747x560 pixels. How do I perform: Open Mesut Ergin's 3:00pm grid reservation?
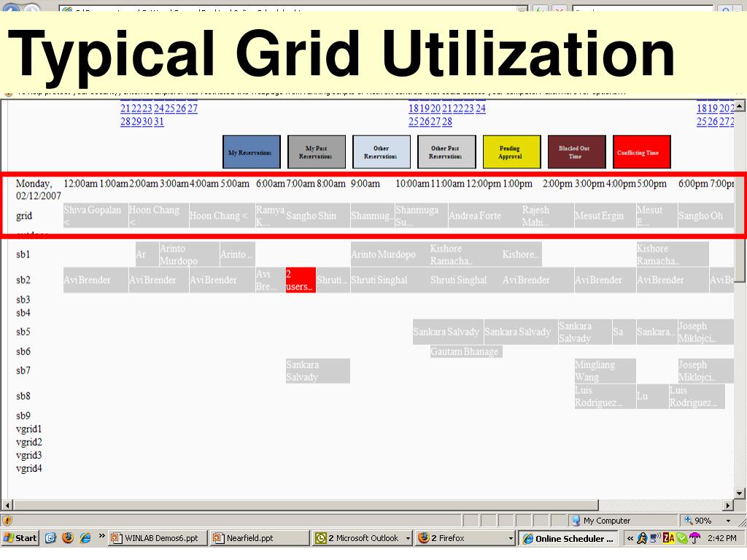point(605,216)
